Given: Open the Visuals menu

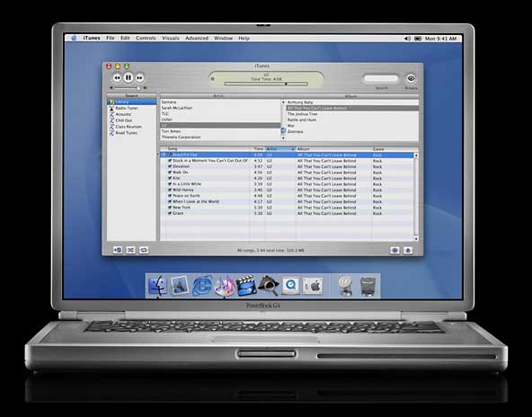Looking at the screenshot, I should click(171, 39).
